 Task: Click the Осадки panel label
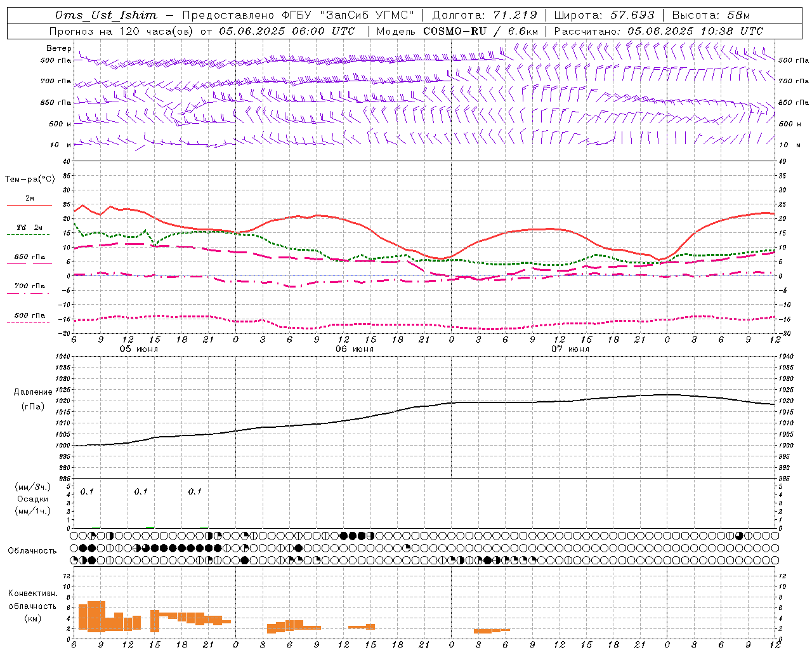click(x=33, y=499)
